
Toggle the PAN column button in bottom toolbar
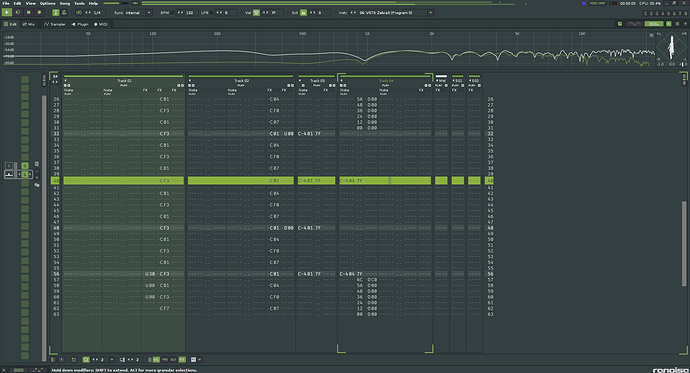(x=165, y=360)
